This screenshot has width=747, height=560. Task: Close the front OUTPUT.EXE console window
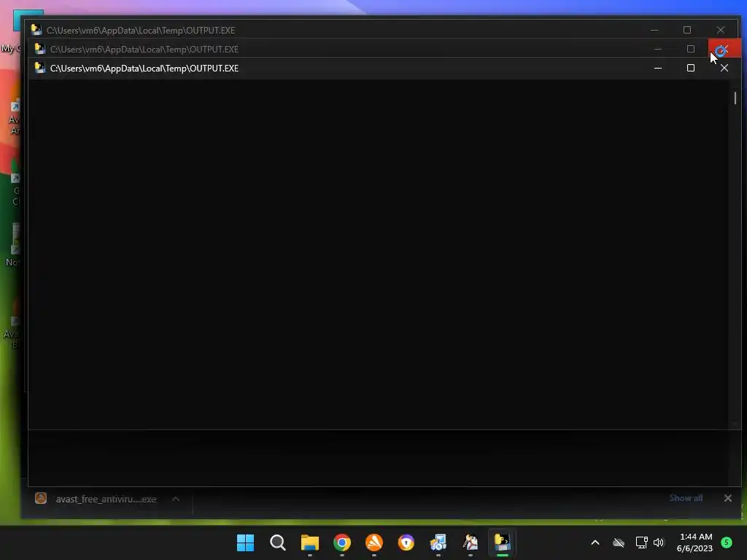(x=724, y=68)
